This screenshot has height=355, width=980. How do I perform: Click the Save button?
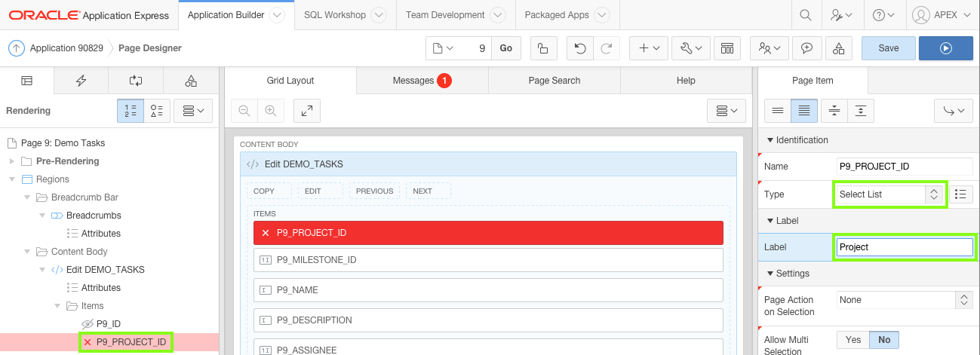click(889, 48)
